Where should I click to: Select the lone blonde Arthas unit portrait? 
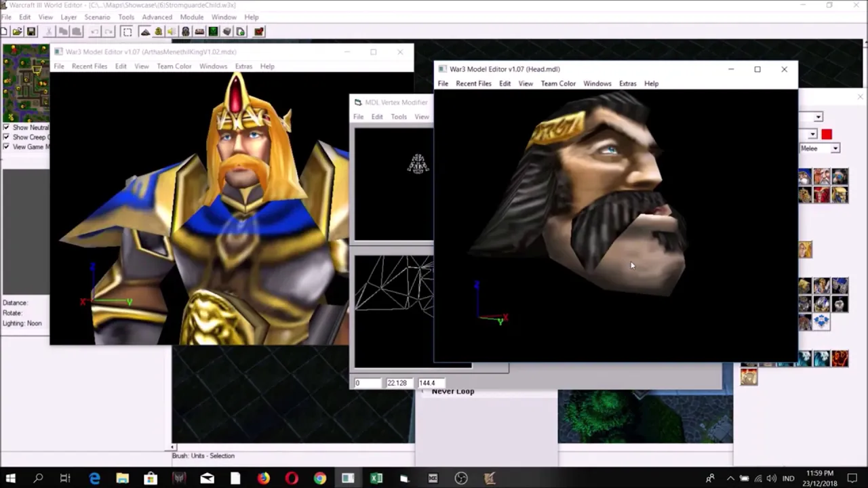pos(805,249)
